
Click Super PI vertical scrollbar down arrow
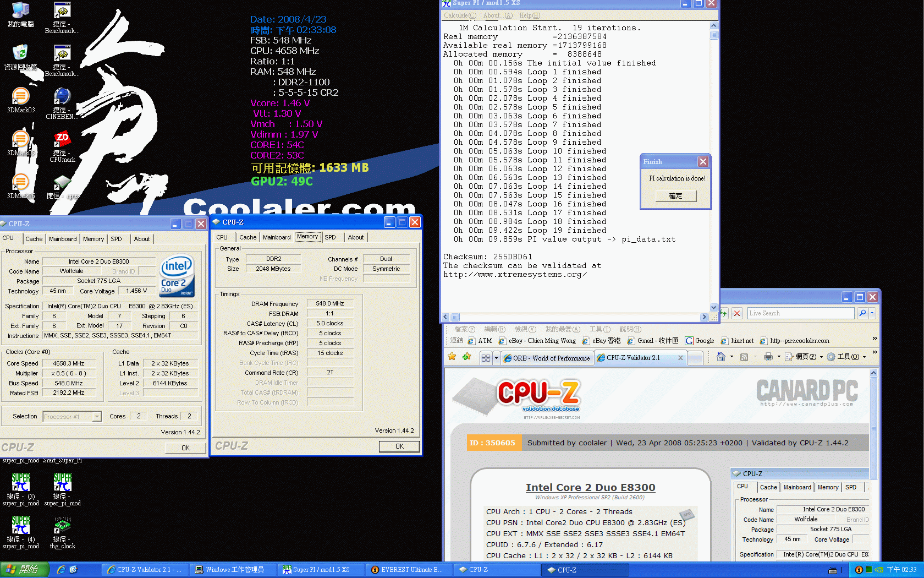[714, 307]
